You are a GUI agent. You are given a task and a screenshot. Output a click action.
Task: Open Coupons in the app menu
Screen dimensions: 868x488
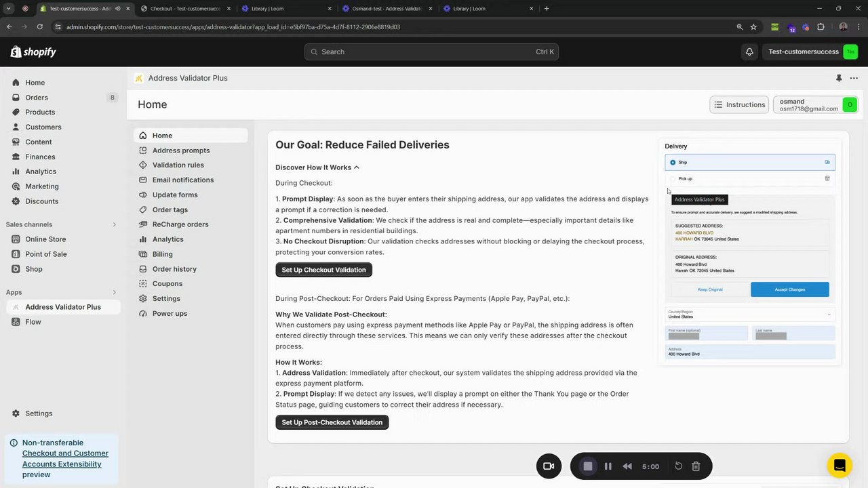point(167,284)
